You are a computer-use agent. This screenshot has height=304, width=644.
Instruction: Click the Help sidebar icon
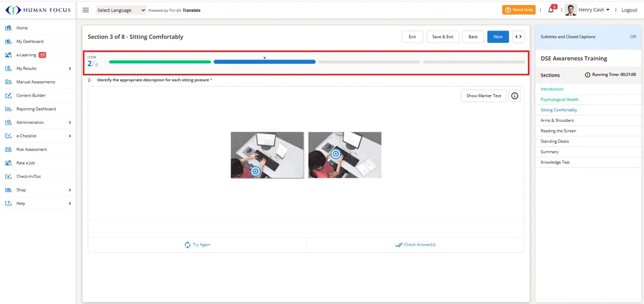point(8,203)
